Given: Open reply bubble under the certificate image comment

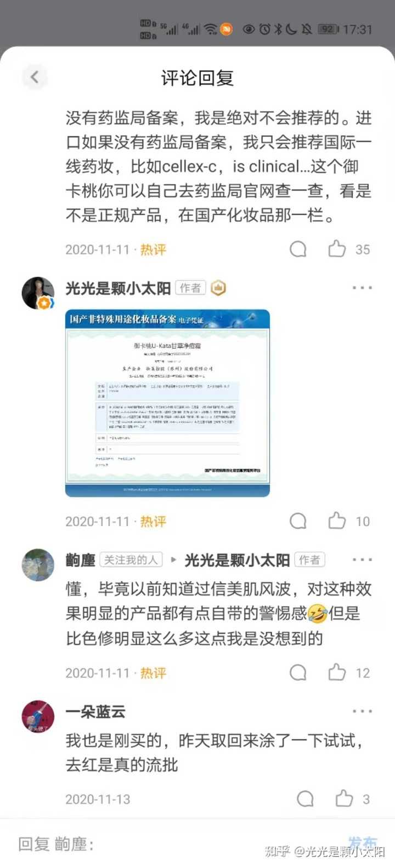Looking at the screenshot, I should coord(298,521).
